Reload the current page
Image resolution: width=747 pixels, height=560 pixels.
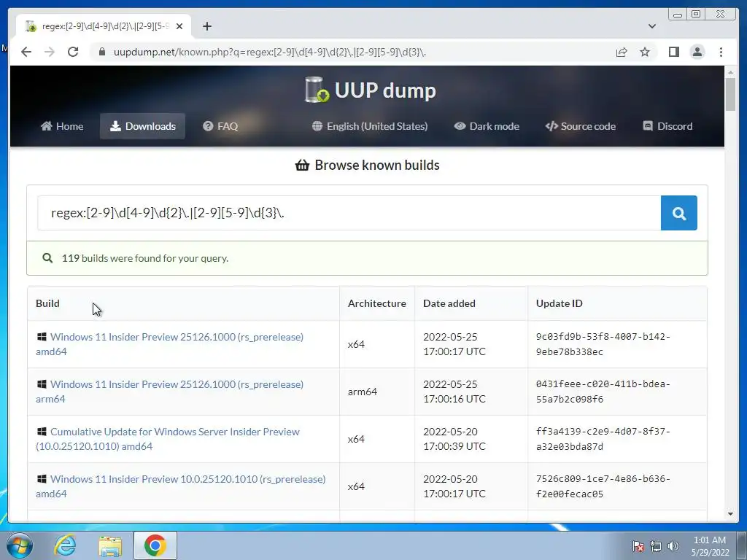coord(73,52)
